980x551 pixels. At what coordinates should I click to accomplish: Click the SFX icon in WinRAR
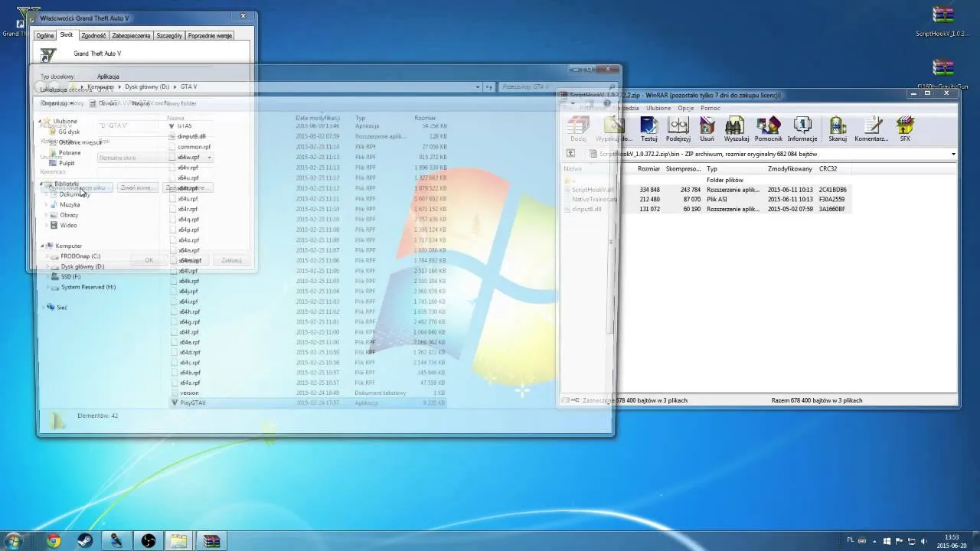click(x=905, y=129)
